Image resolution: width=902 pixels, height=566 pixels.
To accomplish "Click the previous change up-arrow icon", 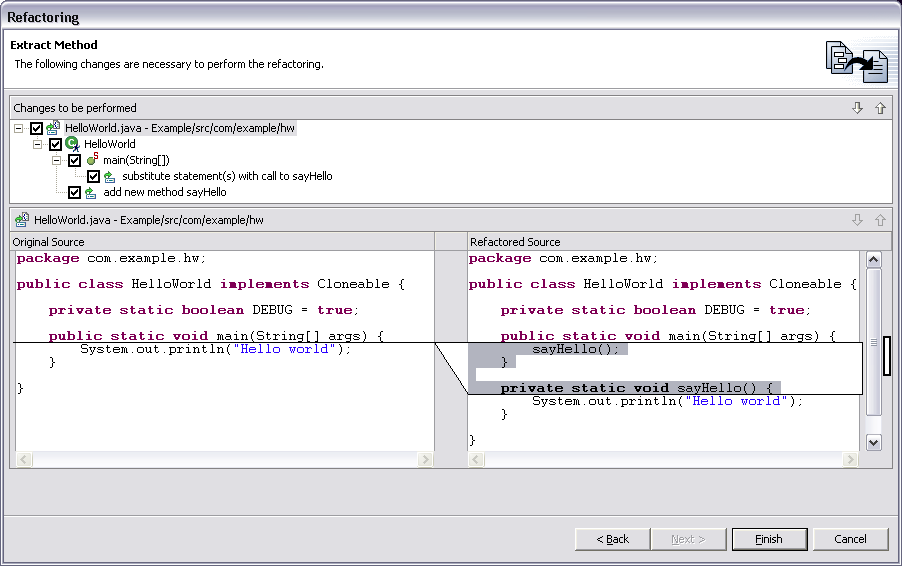I will 880,108.
